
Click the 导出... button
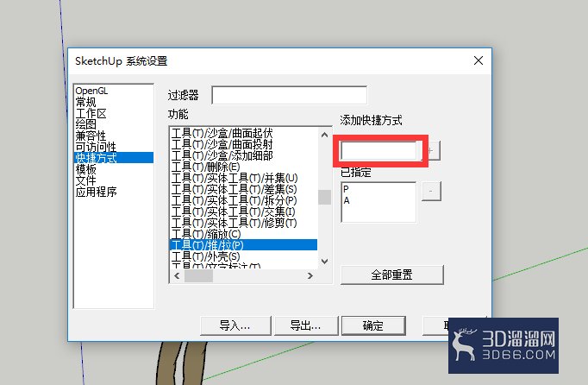click(305, 325)
